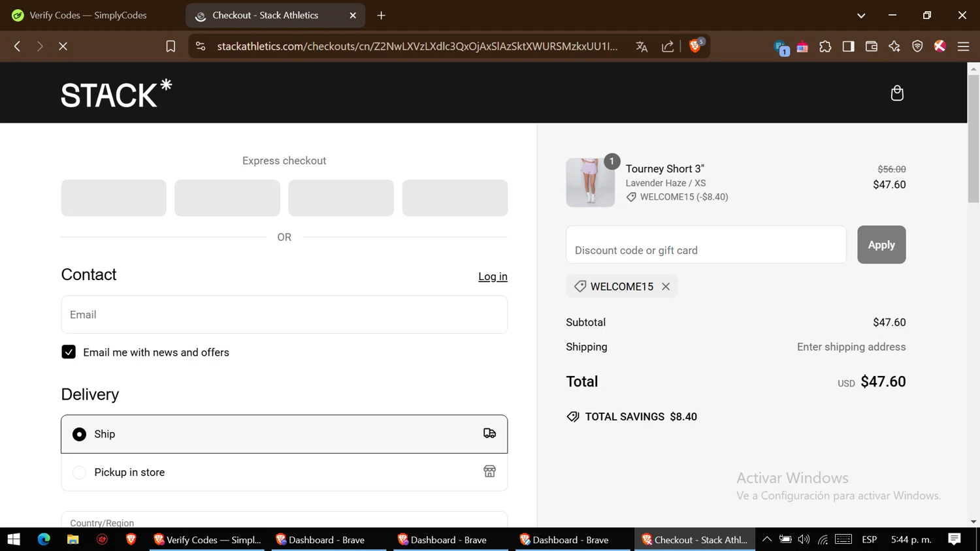The height and width of the screenshot is (551, 980).
Task: Open the browser hamburger menu
Action: pos(963,46)
